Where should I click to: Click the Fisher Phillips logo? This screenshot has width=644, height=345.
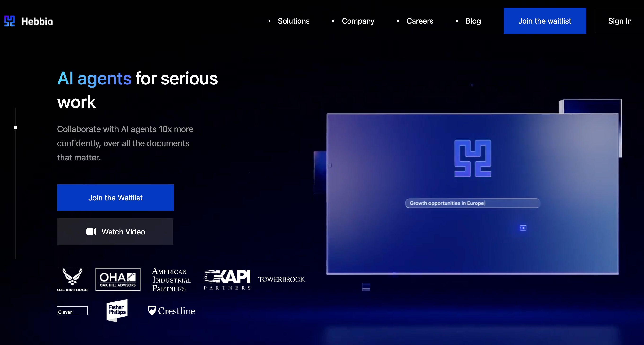(x=117, y=310)
